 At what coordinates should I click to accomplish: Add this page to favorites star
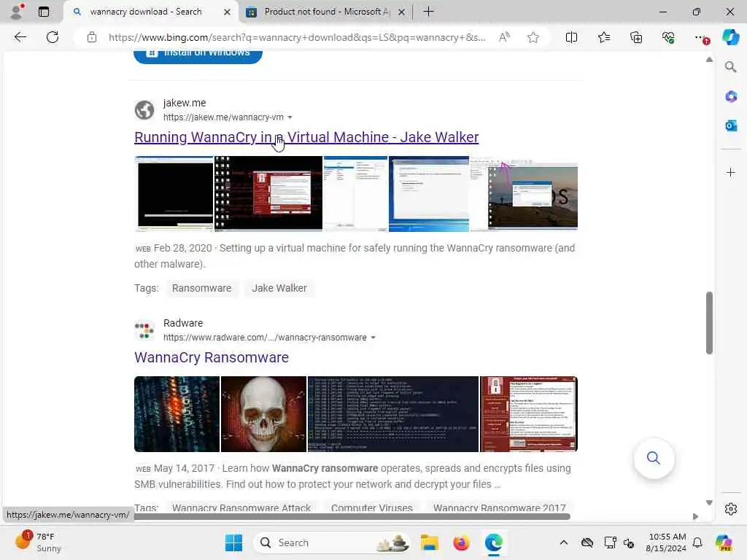(533, 37)
